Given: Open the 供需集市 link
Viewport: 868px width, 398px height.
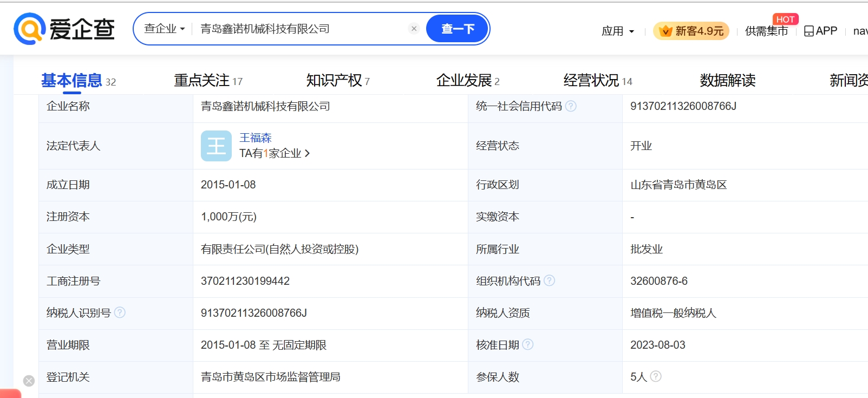Looking at the screenshot, I should pos(766,31).
